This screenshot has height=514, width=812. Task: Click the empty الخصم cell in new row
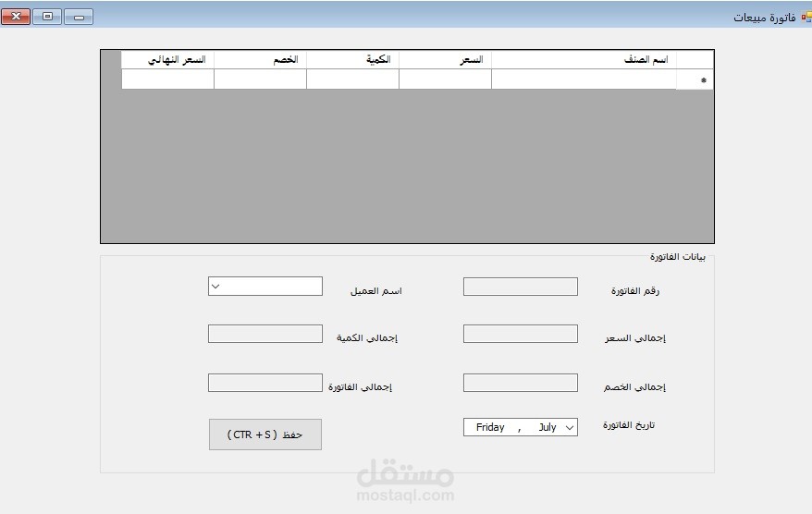tap(260, 80)
